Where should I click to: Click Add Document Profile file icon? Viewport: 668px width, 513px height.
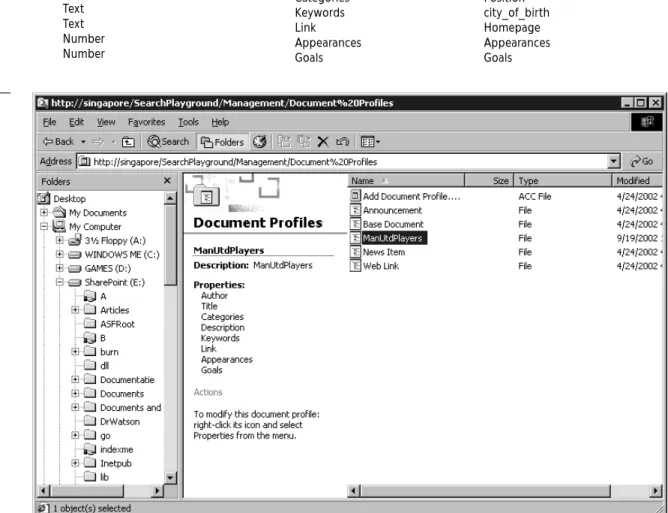355,196
